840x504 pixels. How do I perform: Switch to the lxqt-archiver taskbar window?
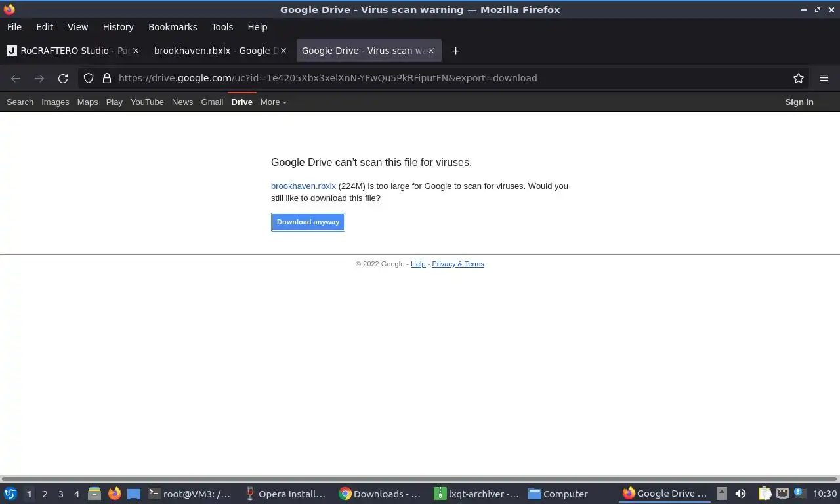pos(476,493)
